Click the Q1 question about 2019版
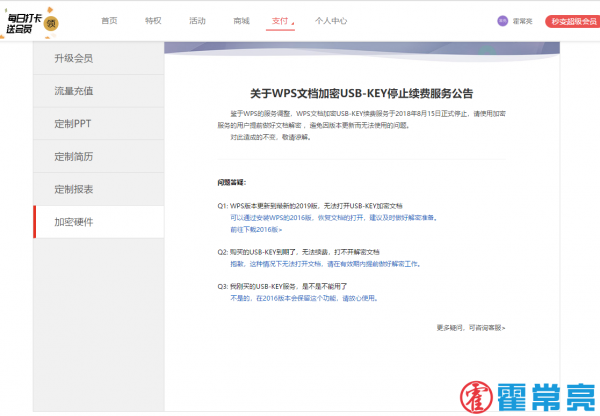The image size is (600, 416). [310, 206]
